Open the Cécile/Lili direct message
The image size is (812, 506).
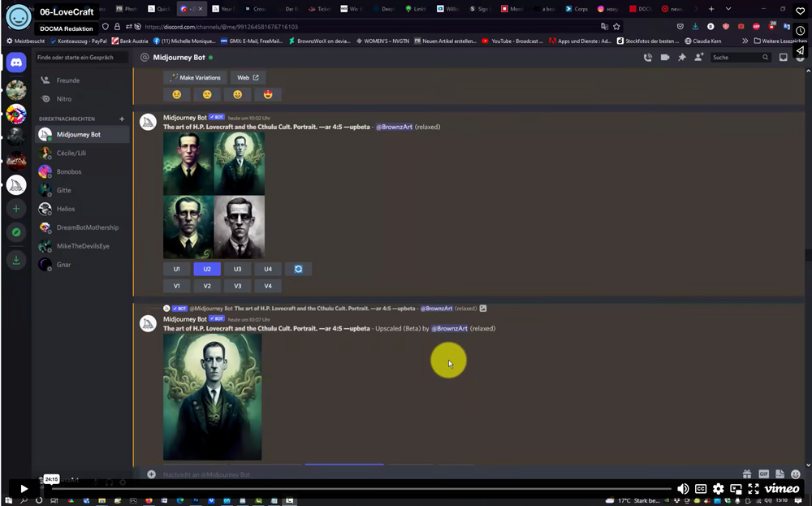(x=82, y=153)
